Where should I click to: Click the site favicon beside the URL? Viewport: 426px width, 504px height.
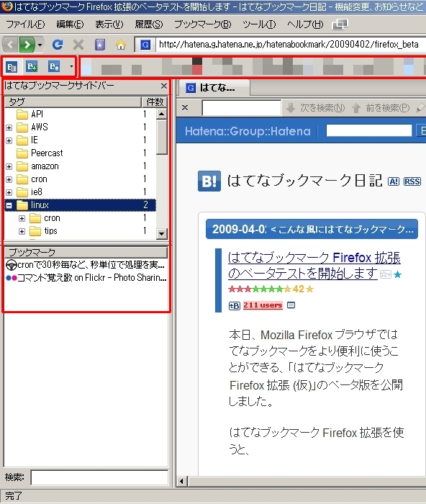click(145, 45)
